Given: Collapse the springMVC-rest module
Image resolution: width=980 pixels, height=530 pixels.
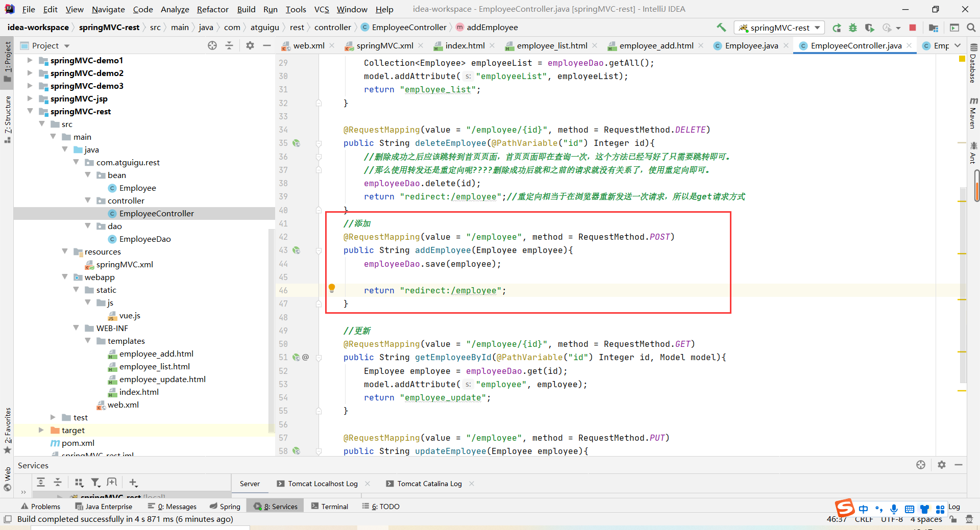Looking at the screenshot, I should pyautogui.click(x=30, y=111).
